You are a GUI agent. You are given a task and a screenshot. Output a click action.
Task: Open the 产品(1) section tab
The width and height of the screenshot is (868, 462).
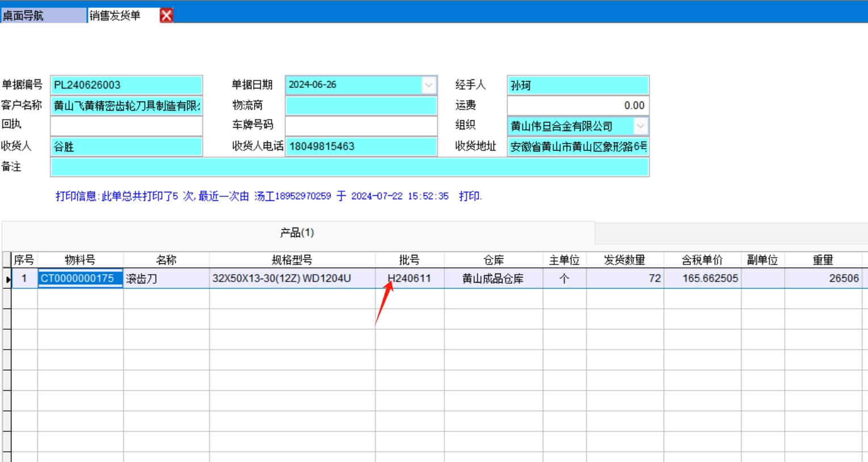point(297,233)
